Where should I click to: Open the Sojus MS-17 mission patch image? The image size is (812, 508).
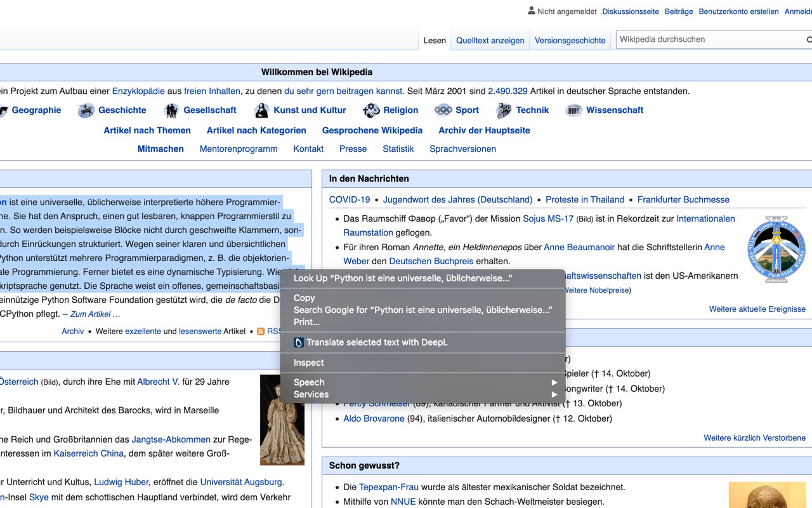(776, 249)
